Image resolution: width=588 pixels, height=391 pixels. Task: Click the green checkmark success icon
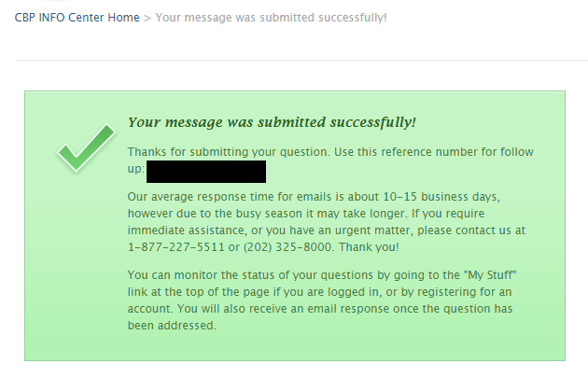tap(86, 148)
